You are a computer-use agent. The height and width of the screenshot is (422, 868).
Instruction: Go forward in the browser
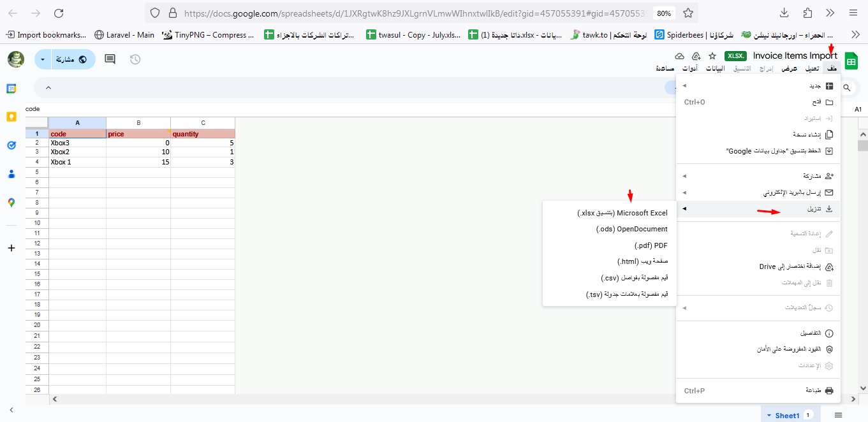click(x=36, y=13)
